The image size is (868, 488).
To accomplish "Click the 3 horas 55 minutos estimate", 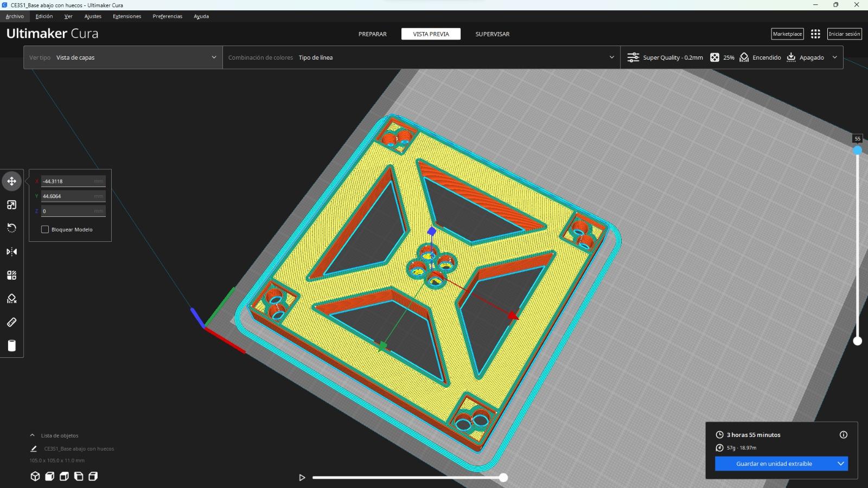I will pos(754,435).
